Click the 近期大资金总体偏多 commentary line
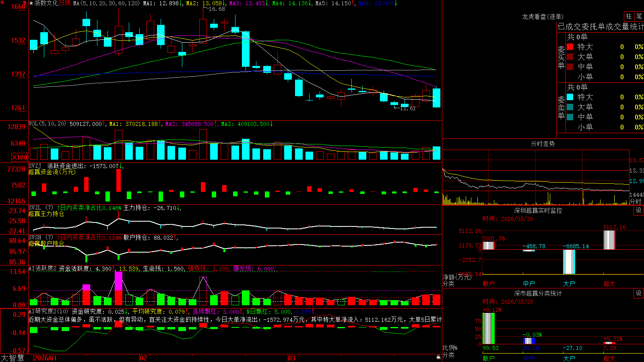 click(235, 319)
